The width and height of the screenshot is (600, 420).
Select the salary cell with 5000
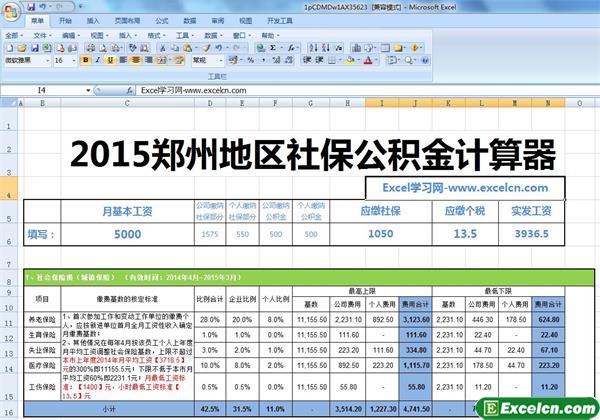127,234
